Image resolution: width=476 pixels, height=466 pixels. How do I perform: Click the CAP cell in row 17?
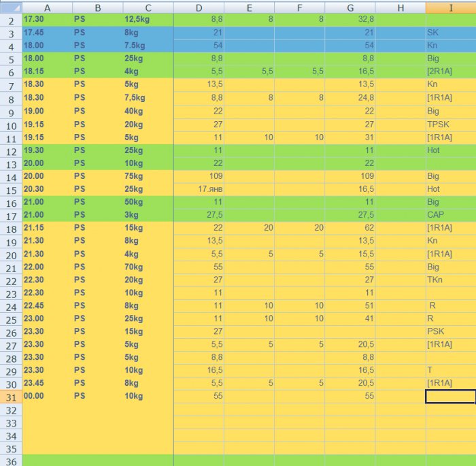coord(451,215)
